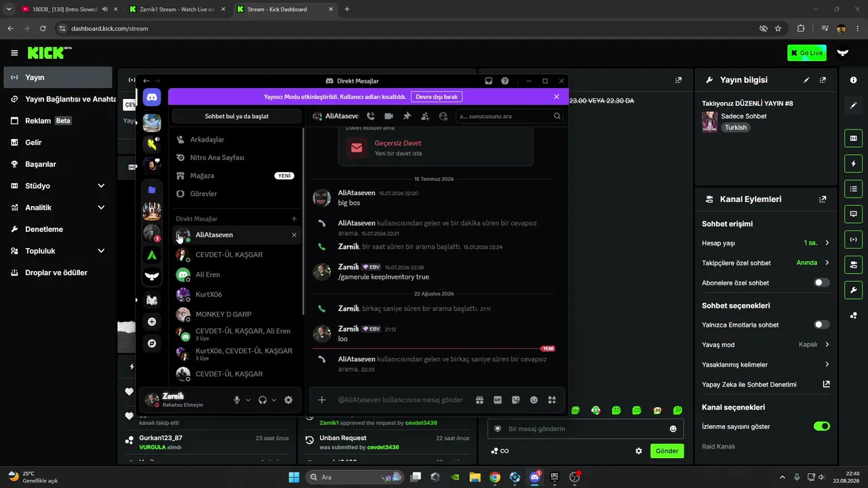Open Mağaza in Discord
868x488 pixels.
(x=235, y=176)
